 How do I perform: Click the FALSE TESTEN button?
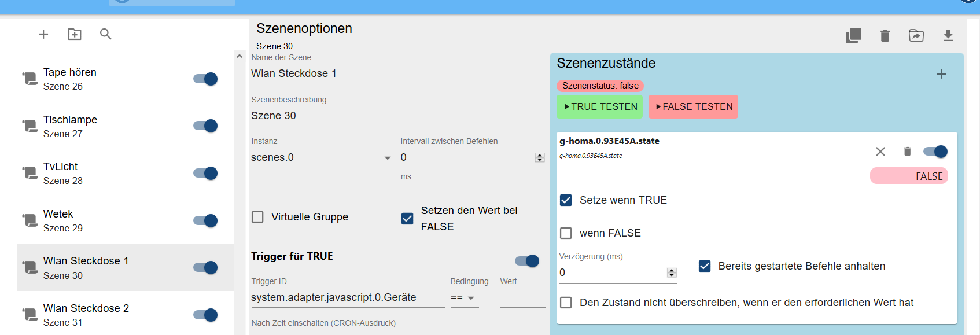click(693, 107)
